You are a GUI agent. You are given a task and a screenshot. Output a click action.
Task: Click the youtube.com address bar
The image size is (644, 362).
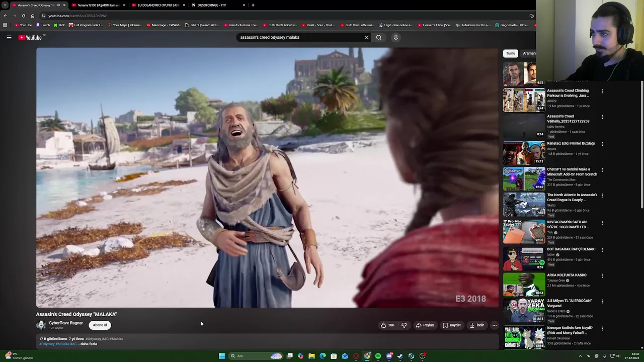click(x=282, y=16)
